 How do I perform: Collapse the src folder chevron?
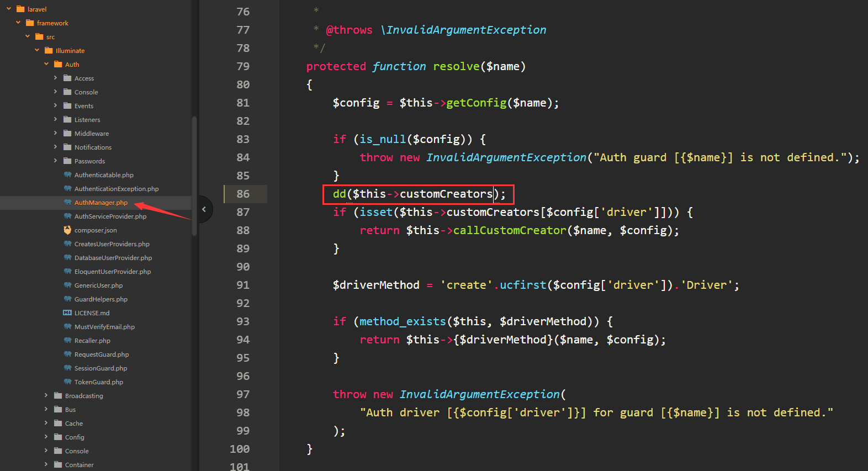(x=28, y=36)
